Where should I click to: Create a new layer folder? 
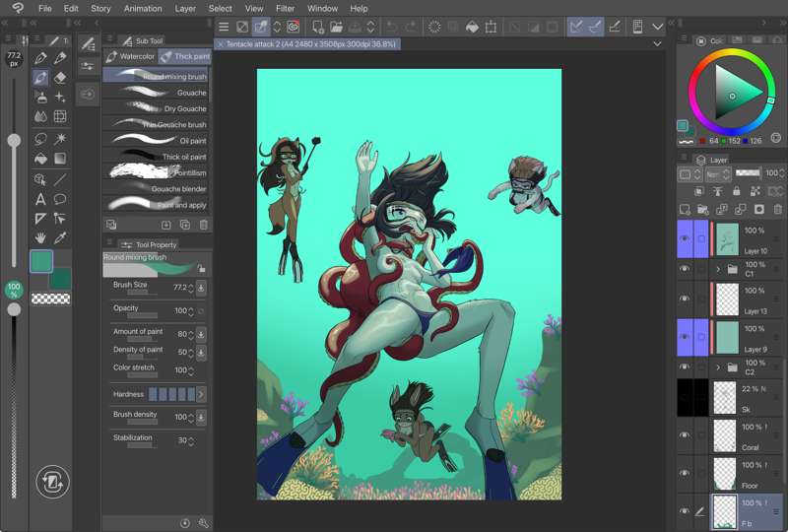pyautogui.click(x=703, y=209)
